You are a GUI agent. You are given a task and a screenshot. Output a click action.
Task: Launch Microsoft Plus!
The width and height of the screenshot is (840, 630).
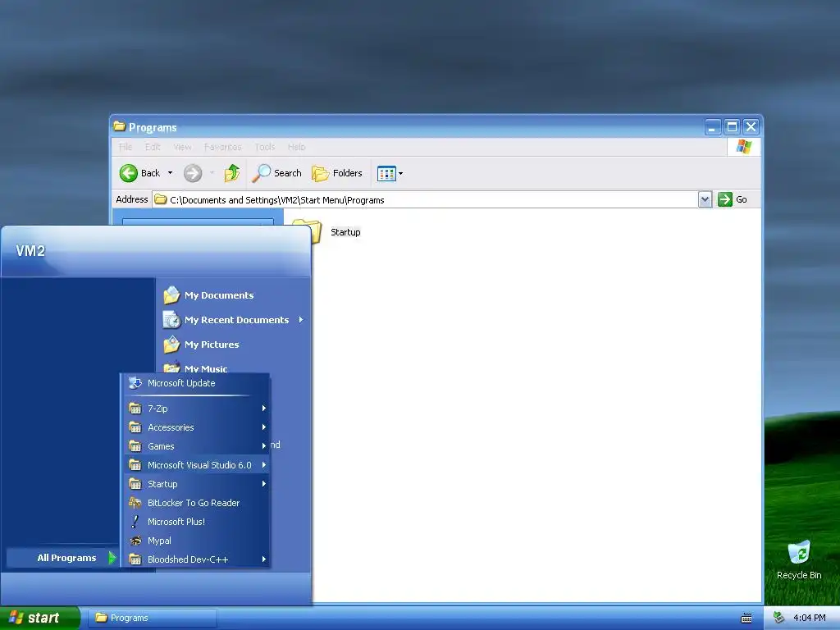click(195, 522)
